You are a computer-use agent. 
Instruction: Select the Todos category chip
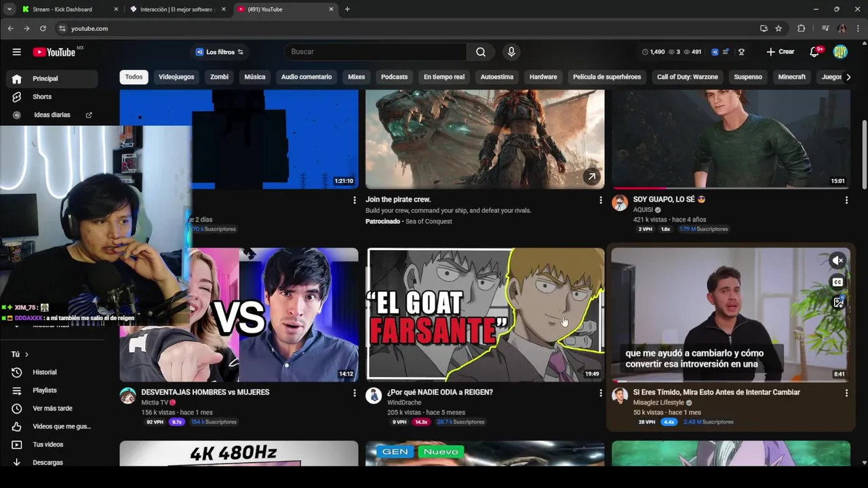pos(134,77)
